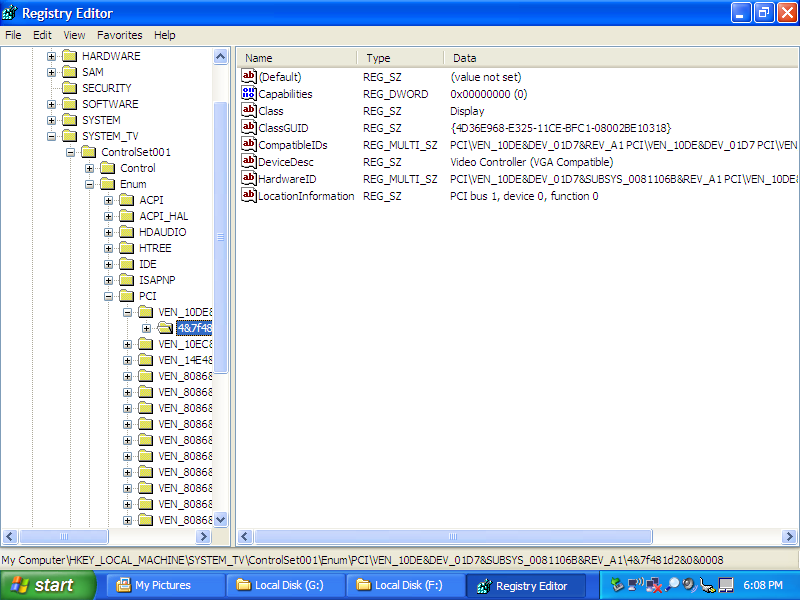Click the CompatibleIDs value icon
Image resolution: width=800 pixels, height=600 pixels.
tap(248, 144)
